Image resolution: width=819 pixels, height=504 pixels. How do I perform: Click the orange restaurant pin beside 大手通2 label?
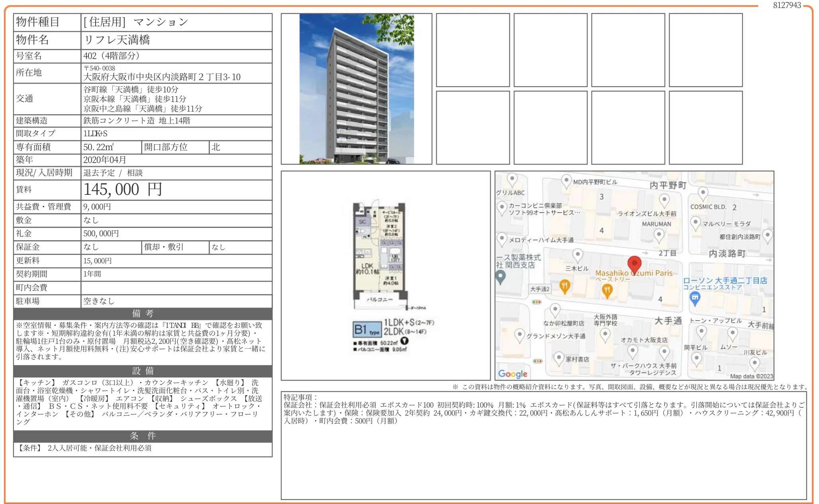564,285
